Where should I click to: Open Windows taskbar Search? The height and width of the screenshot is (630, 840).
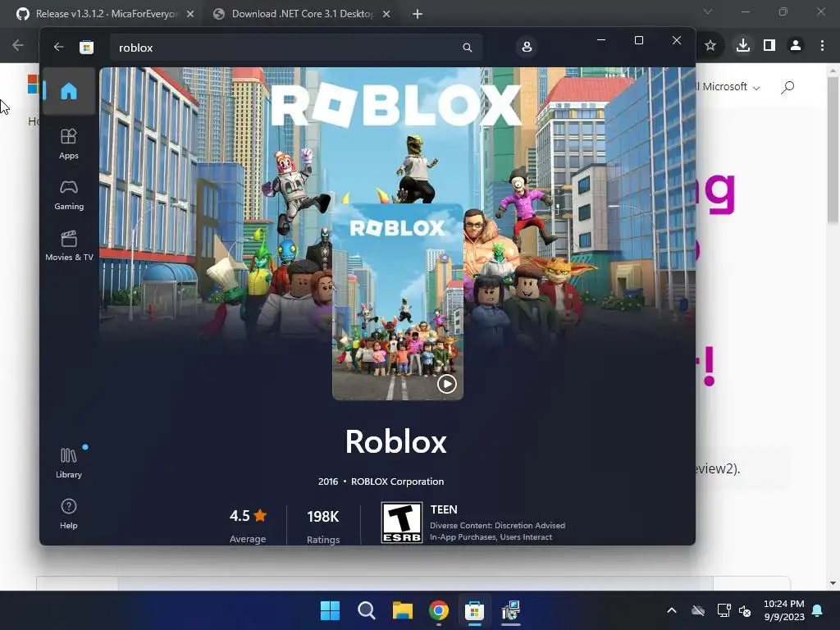point(367,610)
